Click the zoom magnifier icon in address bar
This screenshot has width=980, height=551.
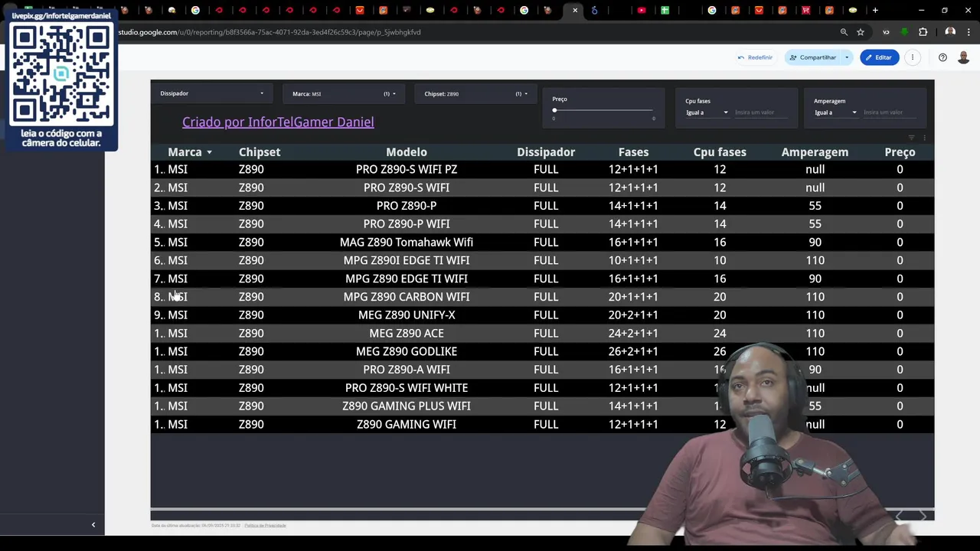click(844, 32)
